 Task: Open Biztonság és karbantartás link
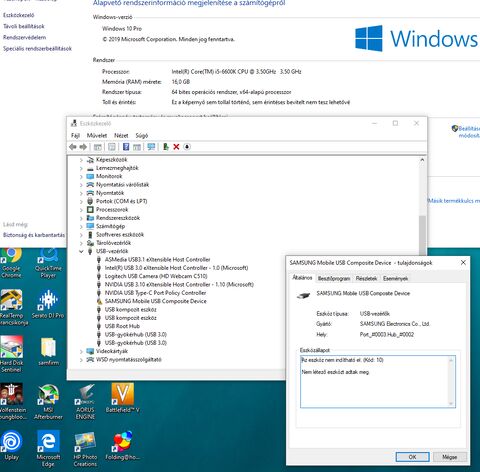[x=34, y=235]
